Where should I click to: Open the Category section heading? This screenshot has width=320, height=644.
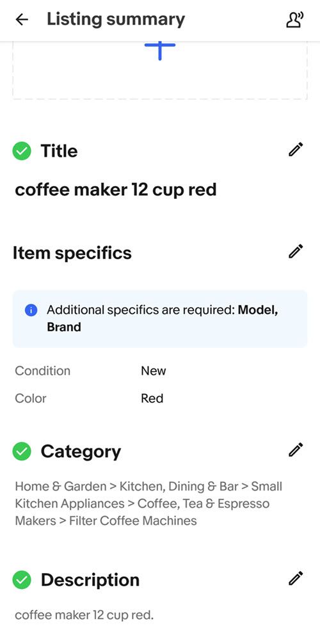(81, 452)
